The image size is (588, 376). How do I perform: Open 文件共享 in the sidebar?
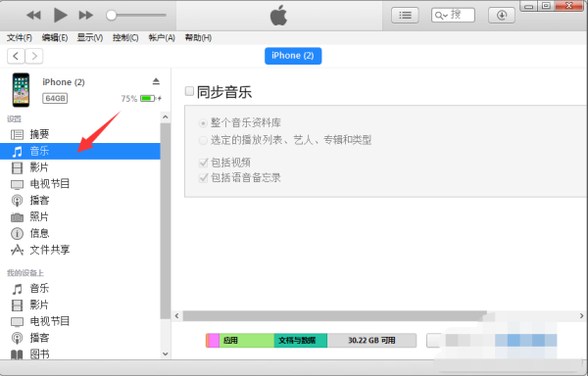pos(80,250)
